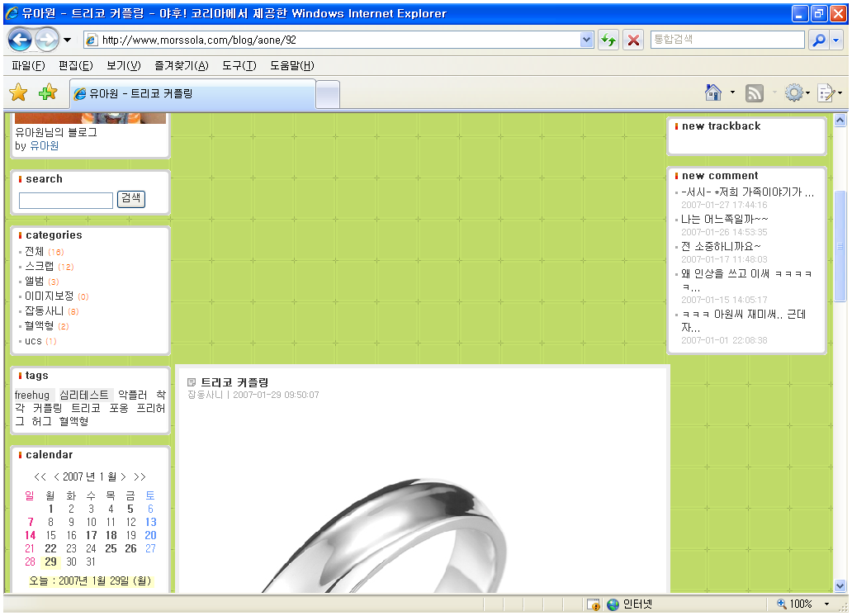Screen dimensions: 852x616
Task: Click the refresh page icon
Action: pyautogui.click(x=608, y=40)
